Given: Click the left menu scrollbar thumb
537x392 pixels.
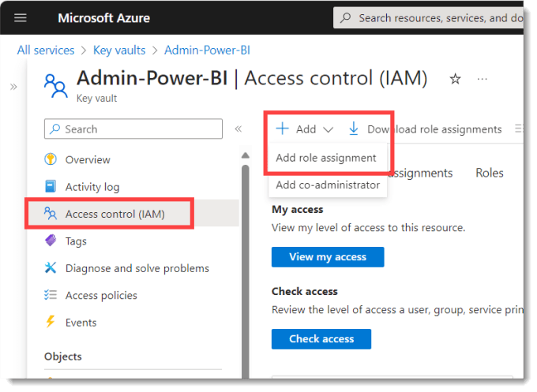Looking at the screenshot, I should [246, 271].
